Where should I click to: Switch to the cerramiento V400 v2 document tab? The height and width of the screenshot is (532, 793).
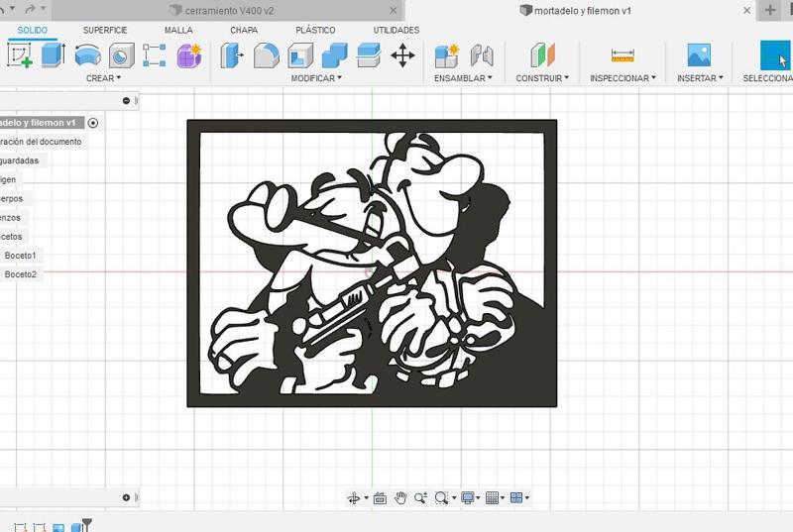pos(228,10)
